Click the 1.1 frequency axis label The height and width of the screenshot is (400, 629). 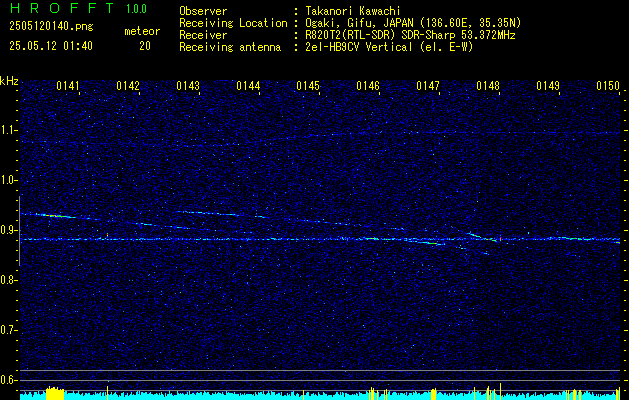(9, 130)
